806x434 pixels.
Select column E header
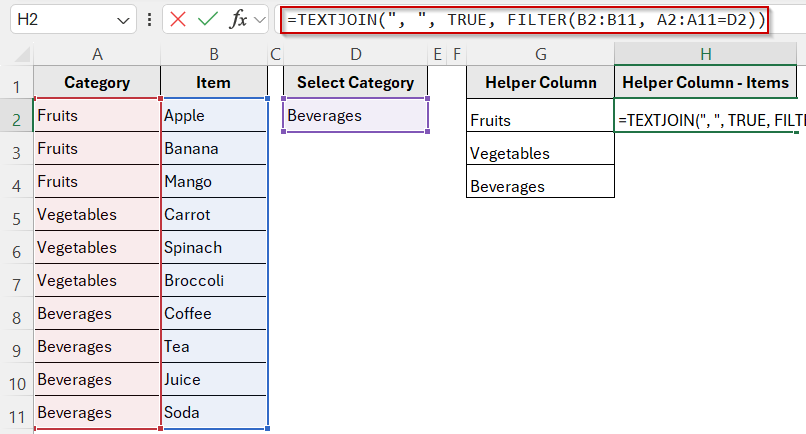coord(437,54)
